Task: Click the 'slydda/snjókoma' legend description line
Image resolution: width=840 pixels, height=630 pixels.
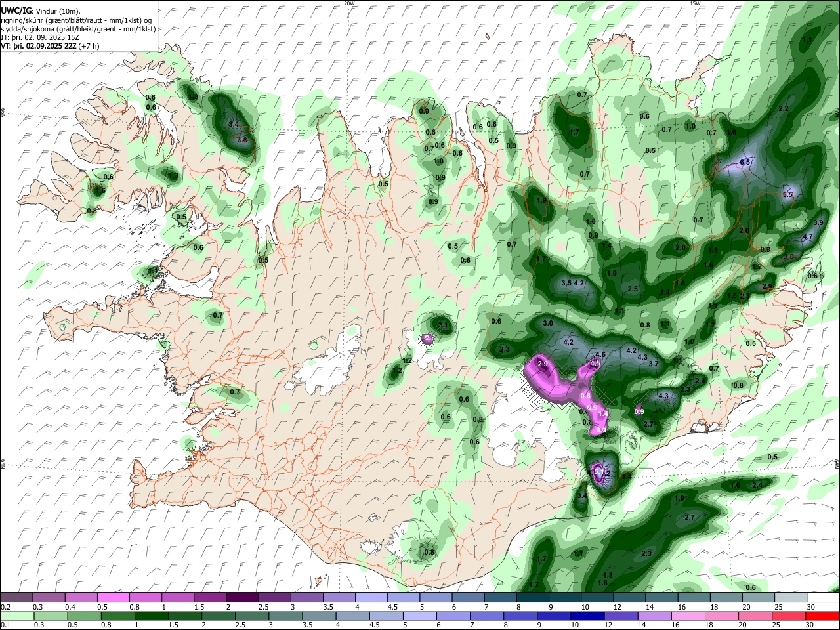Action: coord(79,29)
